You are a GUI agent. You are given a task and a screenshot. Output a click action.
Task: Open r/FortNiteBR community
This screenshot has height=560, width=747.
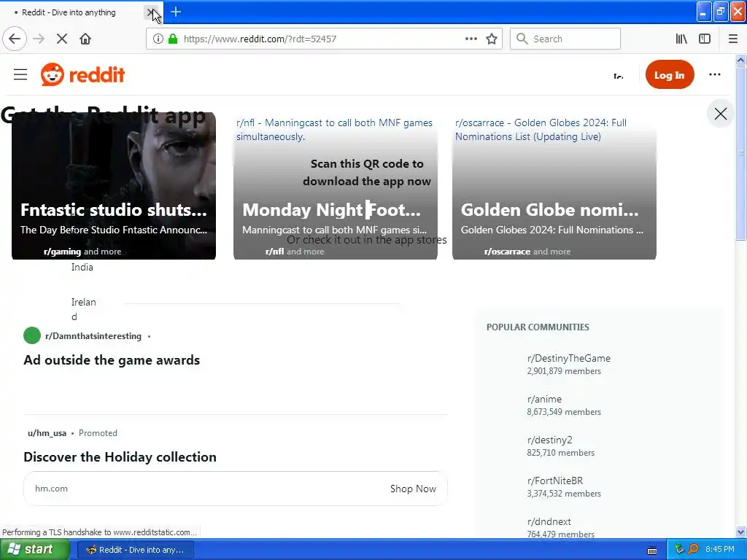(555, 481)
